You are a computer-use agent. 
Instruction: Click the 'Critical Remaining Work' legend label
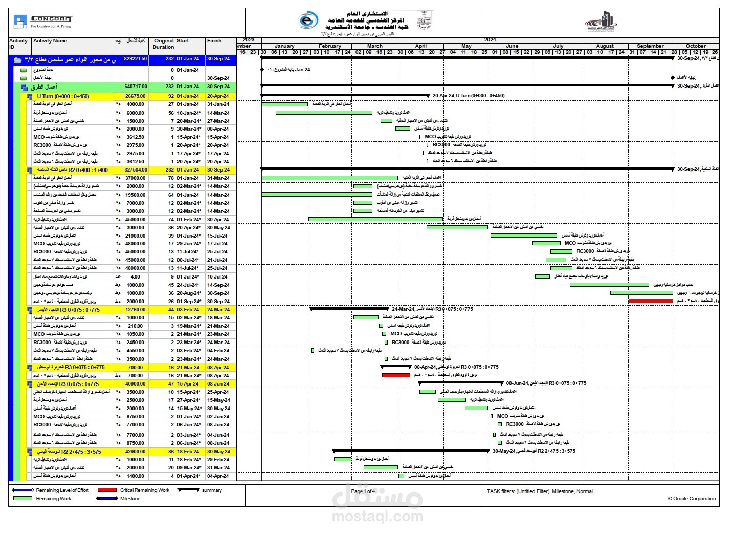click(145, 490)
